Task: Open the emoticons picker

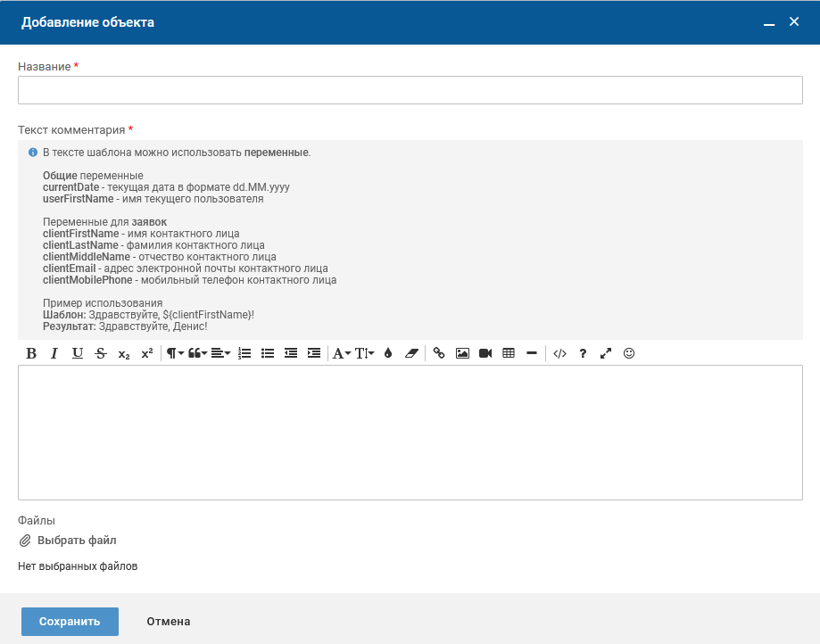Action: tap(629, 353)
